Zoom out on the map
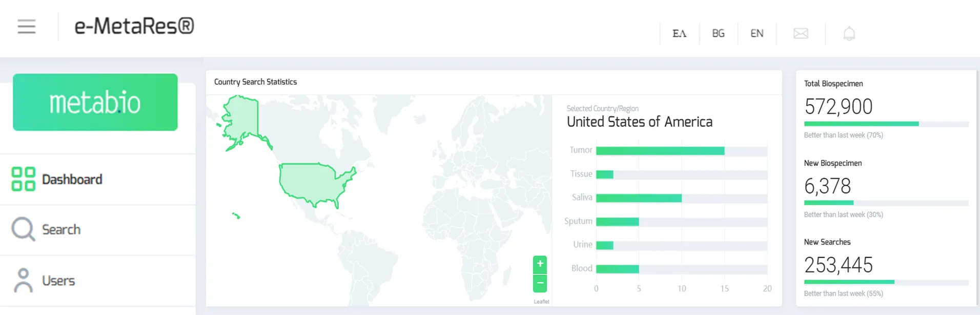 click(x=540, y=283)
